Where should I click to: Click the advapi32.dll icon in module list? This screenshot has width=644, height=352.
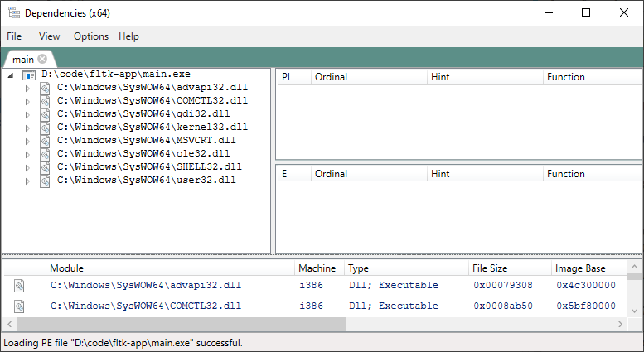19,286
